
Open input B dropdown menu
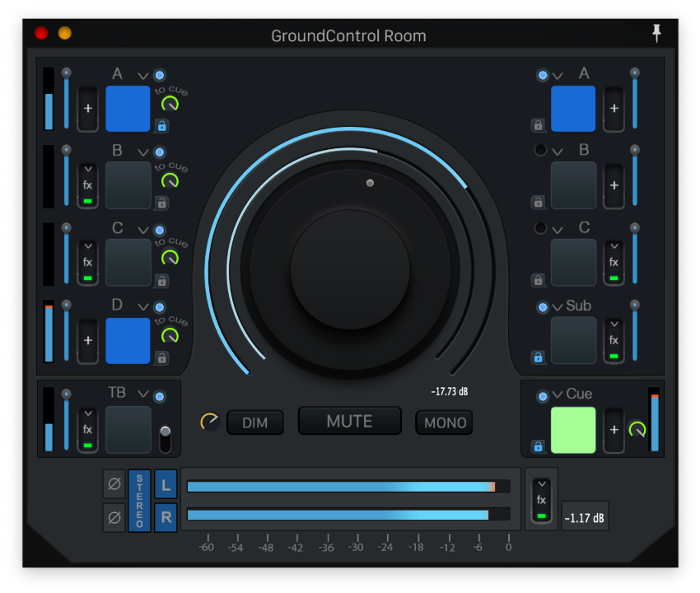(142, 152)
